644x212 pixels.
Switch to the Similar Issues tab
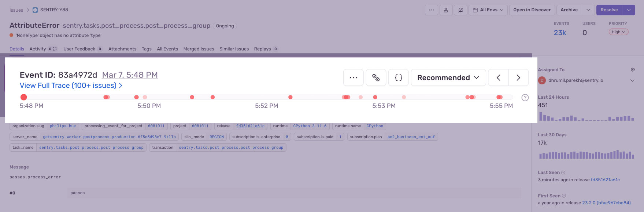coord(234,49)
